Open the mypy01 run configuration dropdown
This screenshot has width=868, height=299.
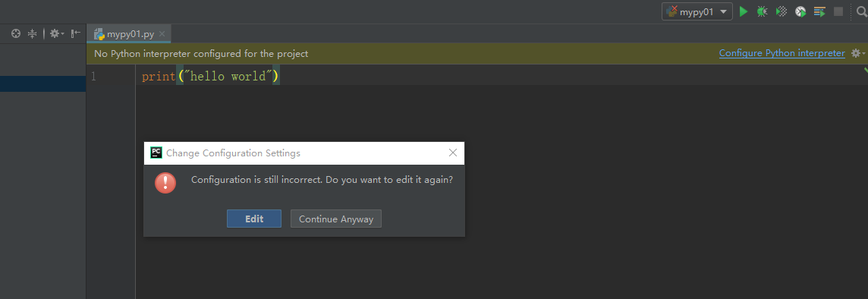[x=697, y=11]
